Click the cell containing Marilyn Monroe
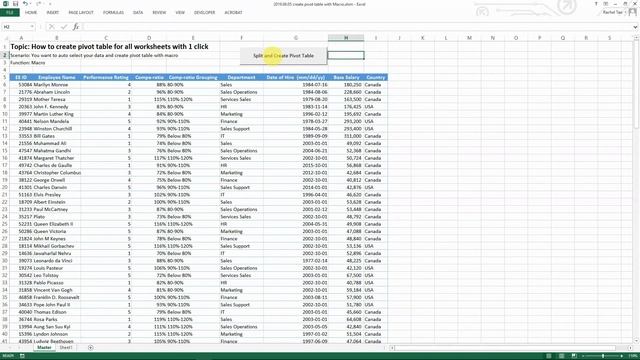This screenshot has width=640, height=360. point(56,85)
